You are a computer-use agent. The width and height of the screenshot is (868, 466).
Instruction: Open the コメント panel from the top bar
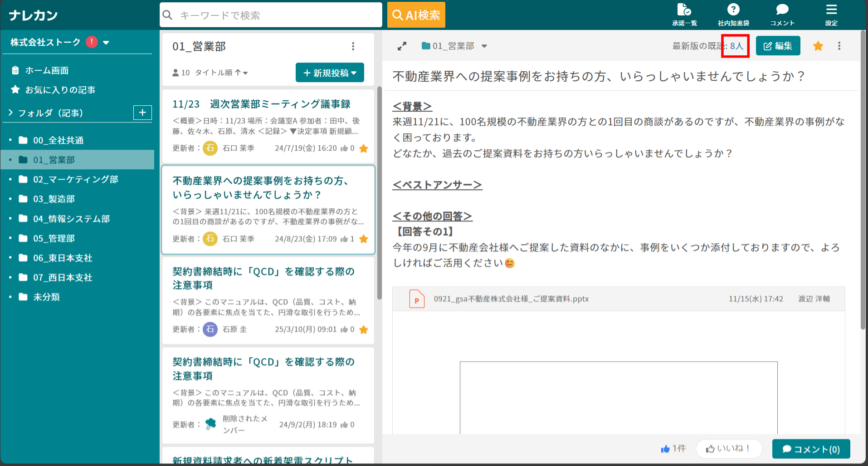(782, 14)
